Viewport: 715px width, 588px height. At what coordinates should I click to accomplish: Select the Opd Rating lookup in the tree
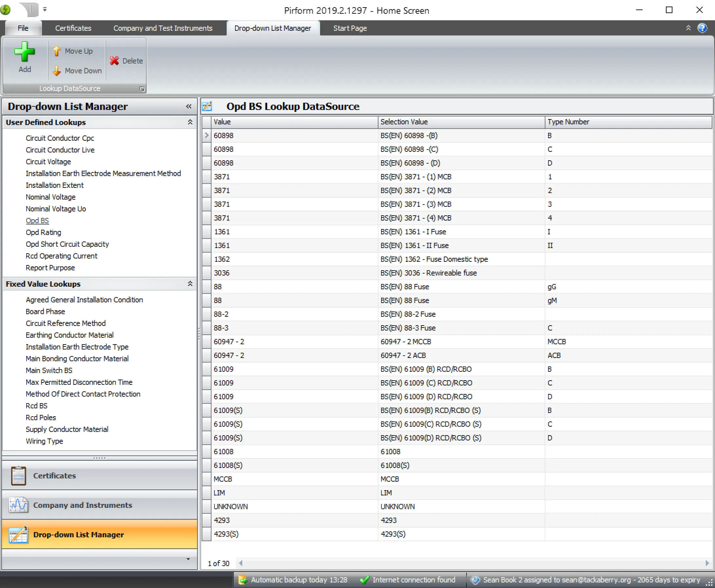[43, 232]
